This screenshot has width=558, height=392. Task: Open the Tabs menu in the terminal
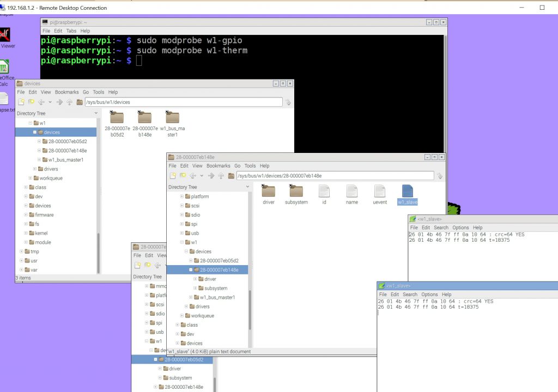click(71, 31)
